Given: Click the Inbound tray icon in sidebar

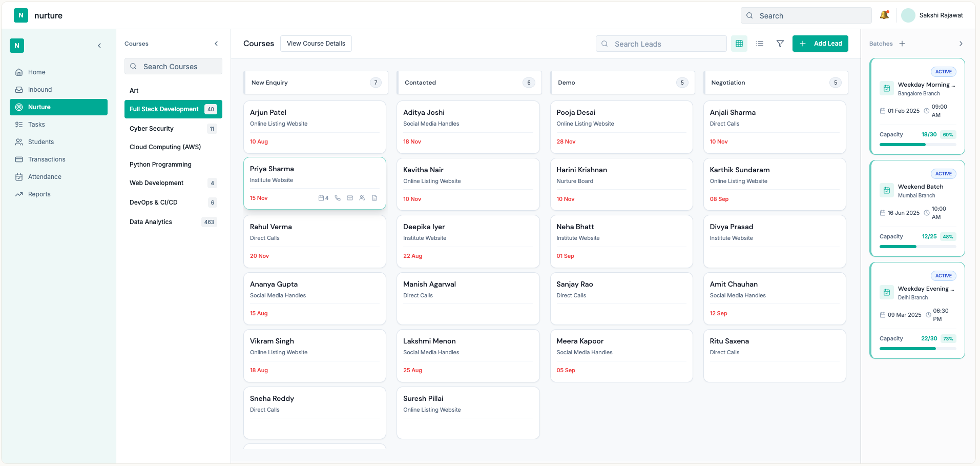Looking at the screenshot, I should click(x=19, y=90).
